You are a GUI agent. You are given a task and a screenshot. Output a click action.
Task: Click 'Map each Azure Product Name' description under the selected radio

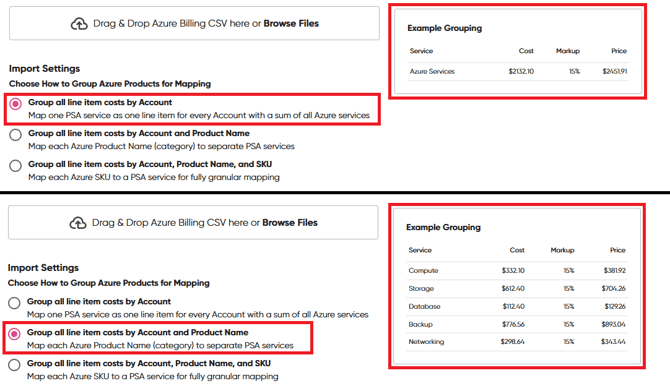click(x=160, y=345)
